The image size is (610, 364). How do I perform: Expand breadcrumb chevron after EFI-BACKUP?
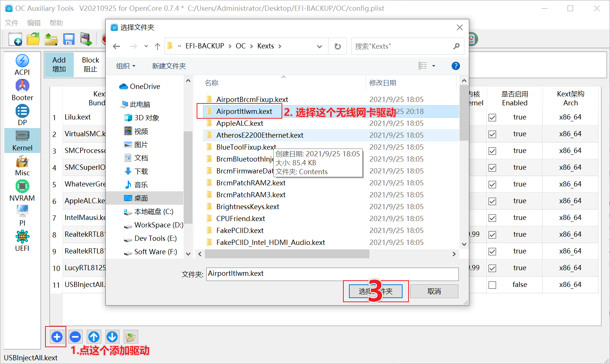(230, 46)
